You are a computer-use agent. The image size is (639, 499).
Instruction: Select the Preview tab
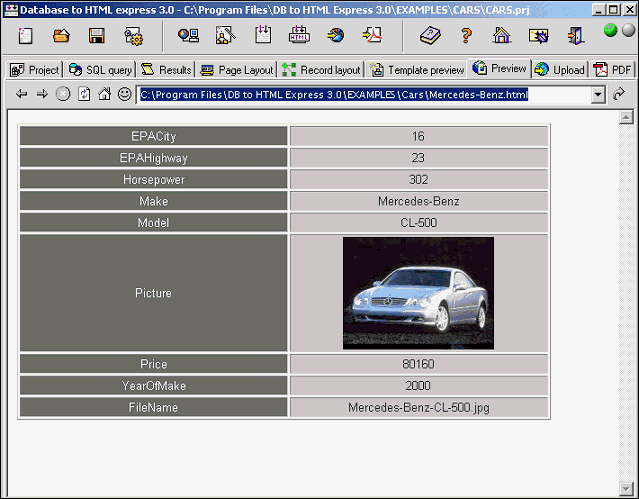click(x=500, y=68)
